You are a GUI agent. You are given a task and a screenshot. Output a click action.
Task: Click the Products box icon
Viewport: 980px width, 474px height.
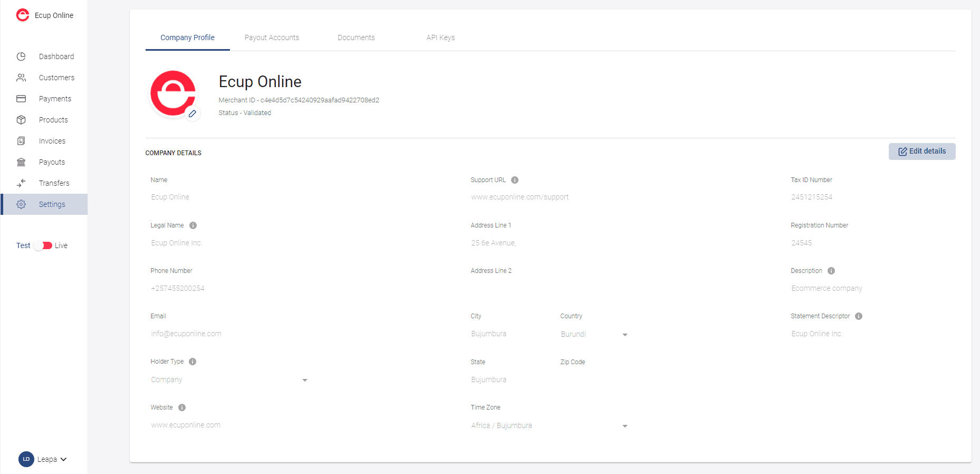21,120
